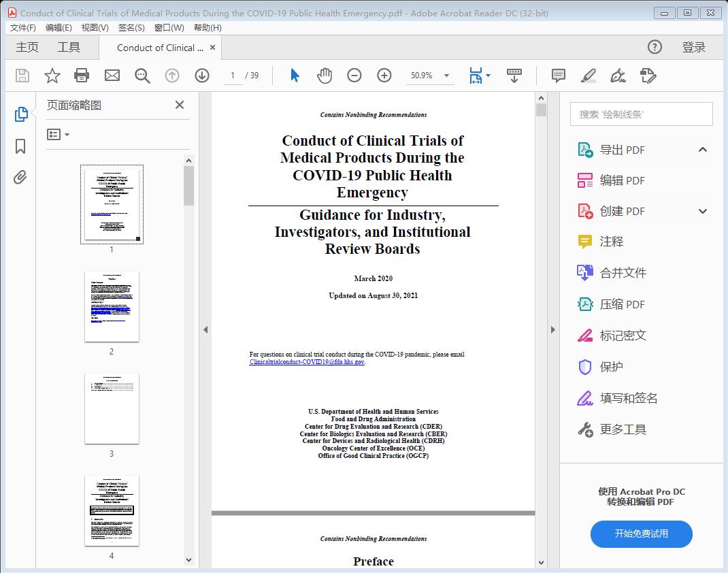Viewport: 728px width, 573px height.
Task: Select the page 2 thumbnail
Action: [111, 306]
